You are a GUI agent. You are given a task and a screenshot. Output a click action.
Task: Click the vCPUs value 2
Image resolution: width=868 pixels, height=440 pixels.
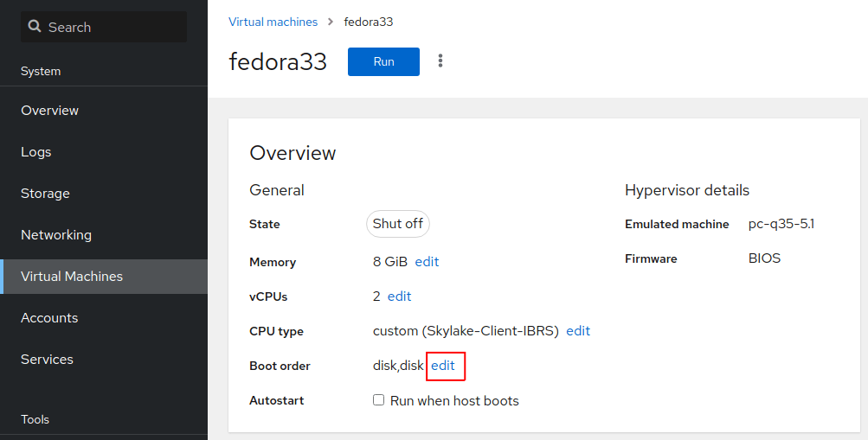(376, 297)
